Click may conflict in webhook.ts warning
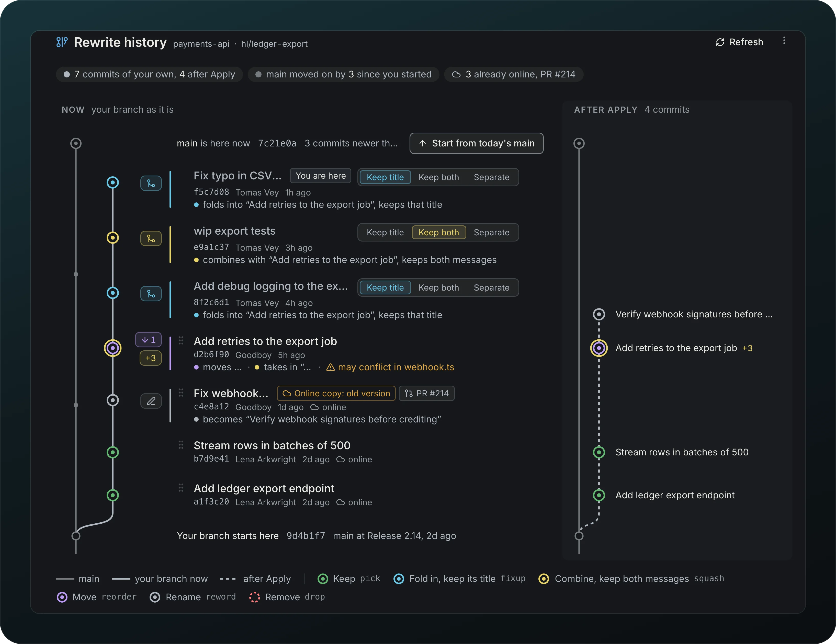Screen dimensions: 836x644 [x=390, y=367]
